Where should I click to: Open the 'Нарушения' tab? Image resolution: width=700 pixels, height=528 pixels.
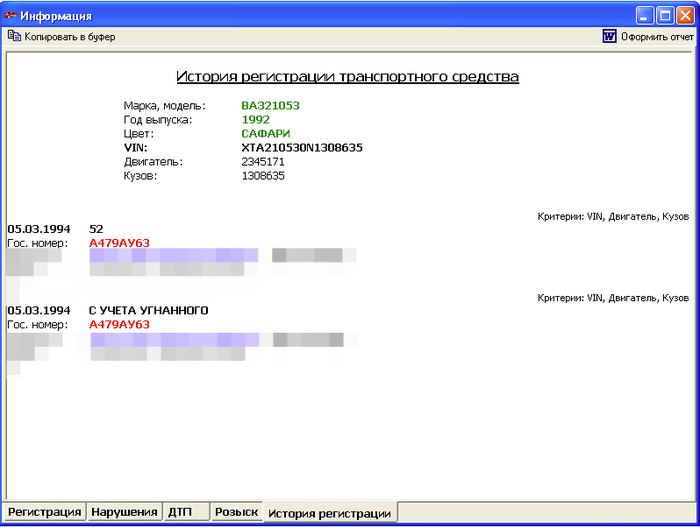tap(124, 512)
